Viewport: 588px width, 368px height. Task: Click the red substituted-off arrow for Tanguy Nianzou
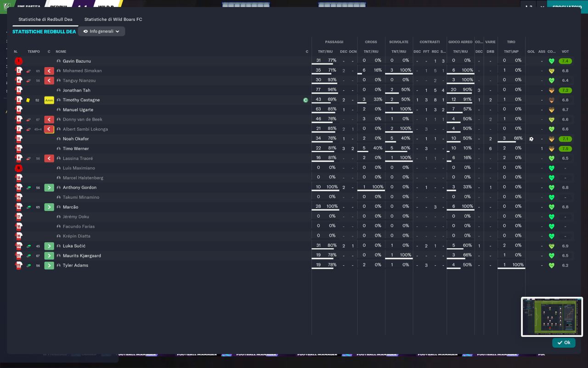[x=49, y=80]
